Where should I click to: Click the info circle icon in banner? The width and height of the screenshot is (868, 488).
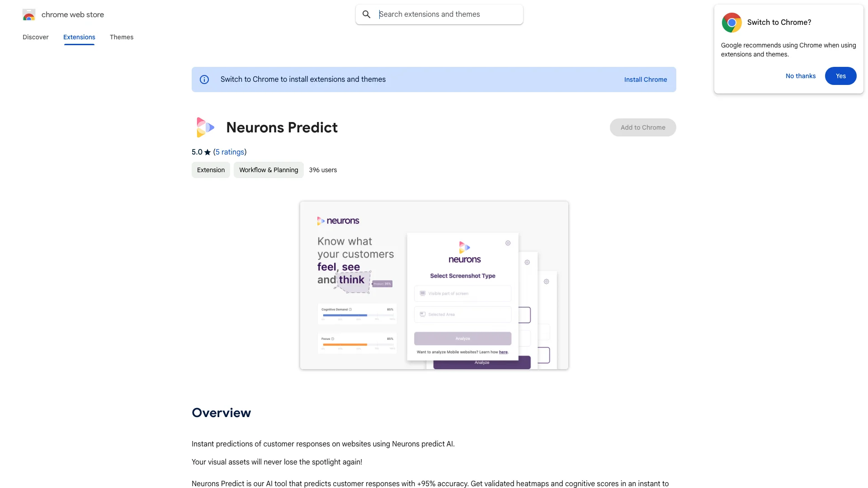[204, 79]
